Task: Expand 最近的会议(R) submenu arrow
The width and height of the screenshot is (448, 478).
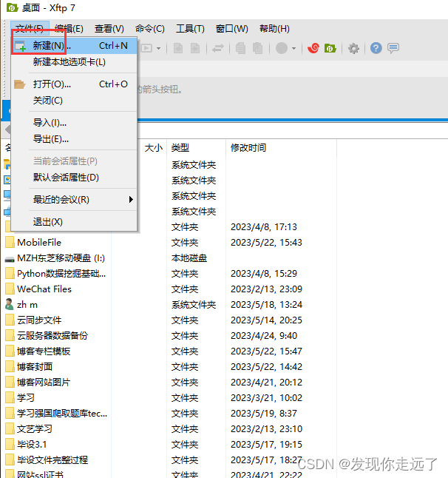Action: click(x=131, y=199)
